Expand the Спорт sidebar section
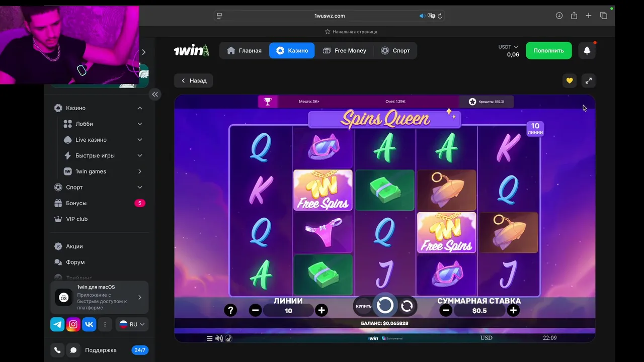Screen dimensions: 644x362 point(140,187)
